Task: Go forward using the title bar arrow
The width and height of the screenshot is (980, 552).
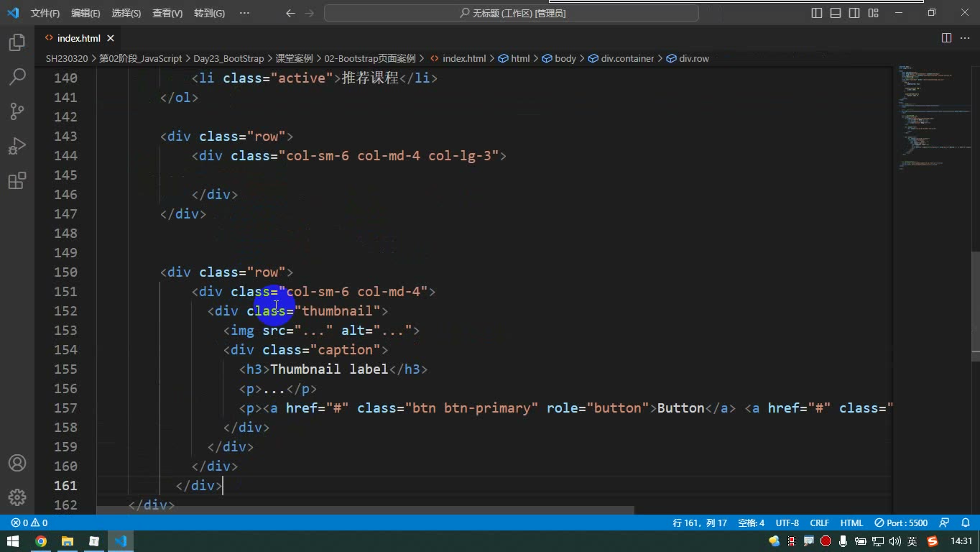Action: tap(310, 13)
